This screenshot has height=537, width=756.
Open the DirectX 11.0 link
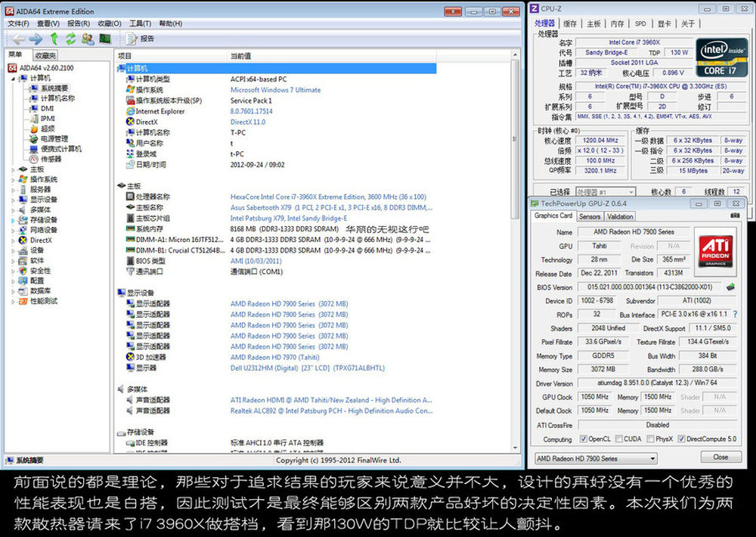pyautogui.click(x=248, y=122)
